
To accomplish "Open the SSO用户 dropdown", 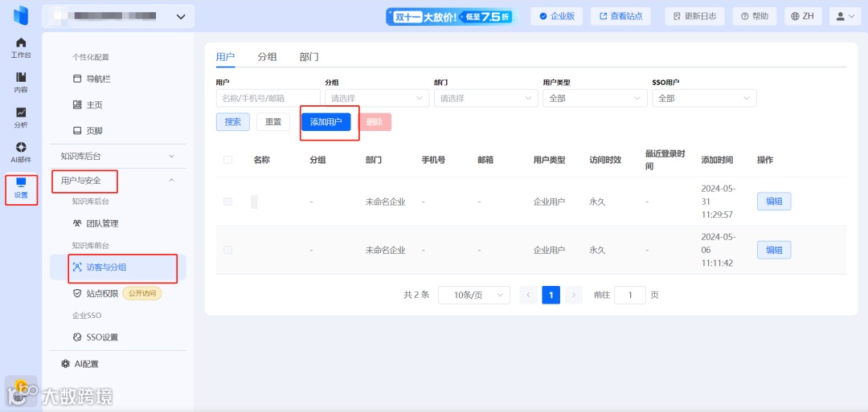I will (x=704, y=98).
